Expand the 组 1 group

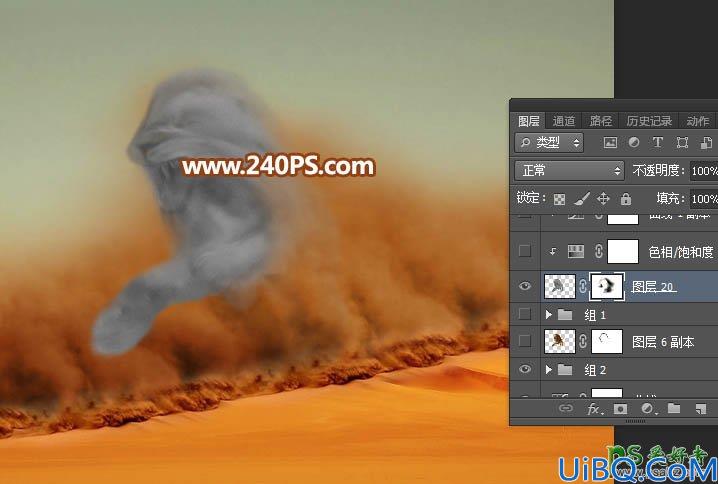[549, 315]
